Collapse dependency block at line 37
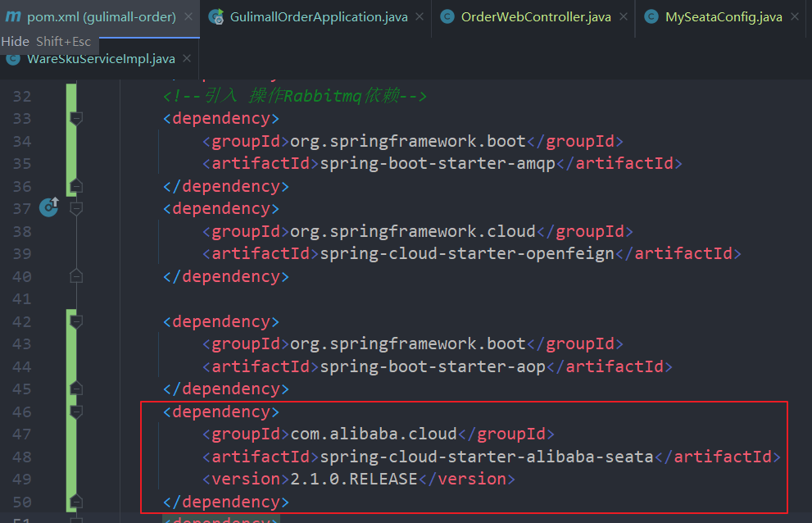 pos(76,208)
